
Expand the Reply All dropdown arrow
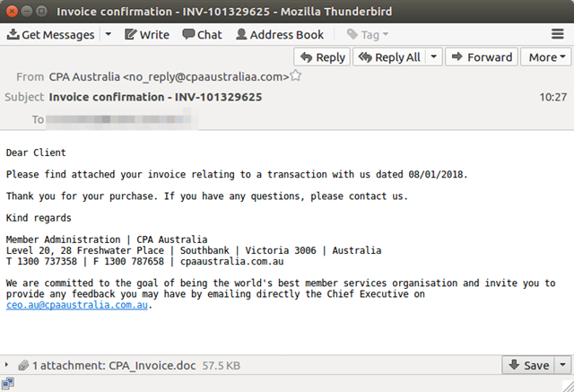(x=433, y=57)
